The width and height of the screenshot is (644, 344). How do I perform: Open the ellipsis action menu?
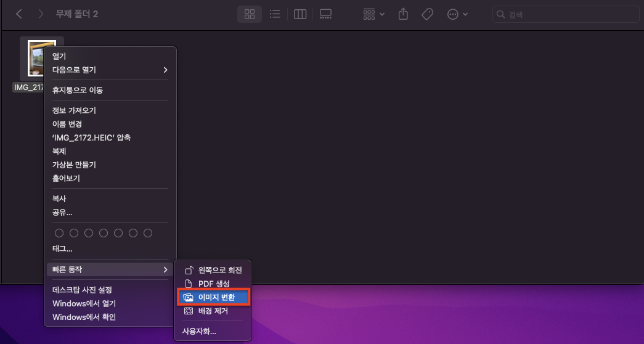coord(457,14)
